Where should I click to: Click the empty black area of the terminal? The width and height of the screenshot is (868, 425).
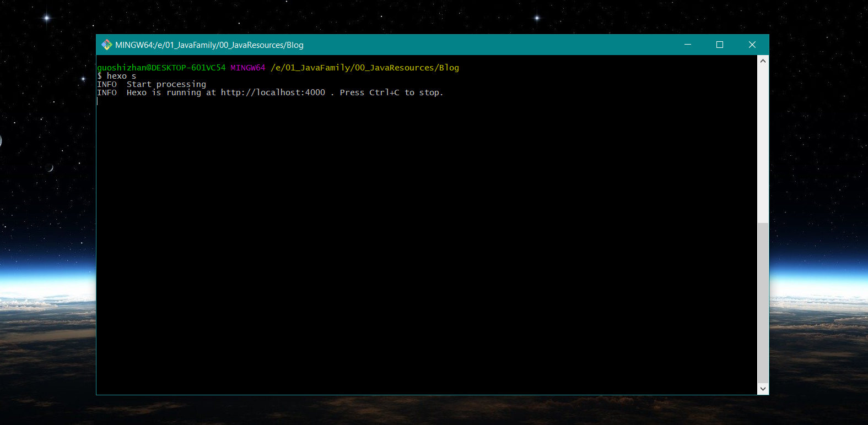coord(424,248)
